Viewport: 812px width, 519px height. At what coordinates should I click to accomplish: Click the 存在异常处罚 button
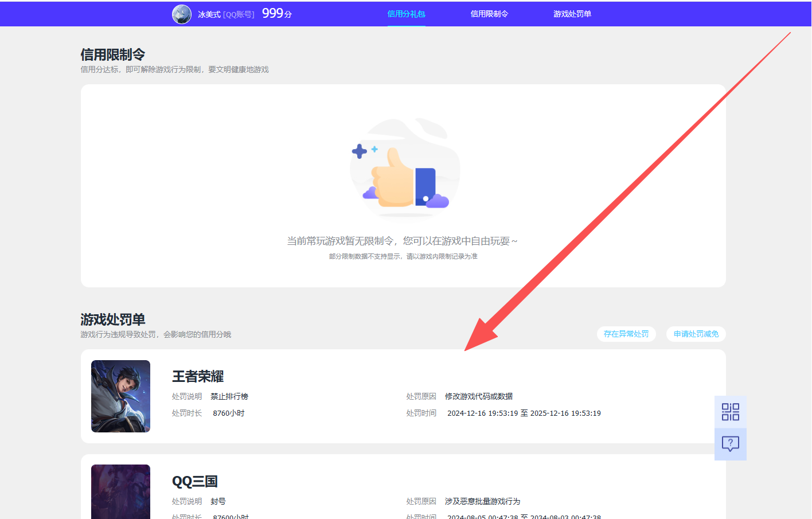(x=626, y=334)
